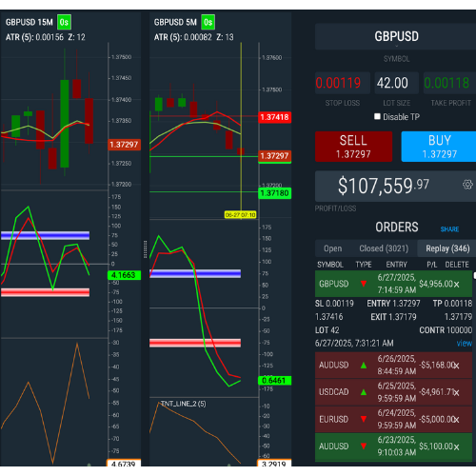Click the Lot Size field 42.00
The width and height of the screenshot is (476, 476).
pos(396,83)
